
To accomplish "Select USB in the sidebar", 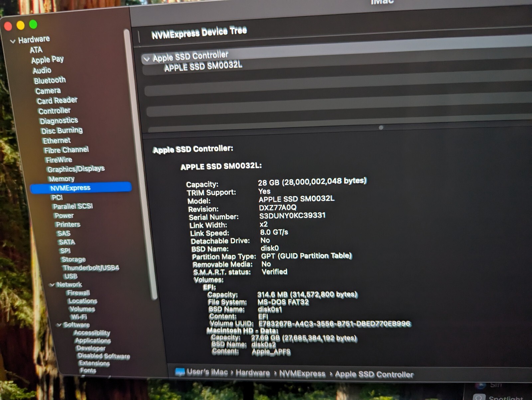I will [x=71, y=276].
